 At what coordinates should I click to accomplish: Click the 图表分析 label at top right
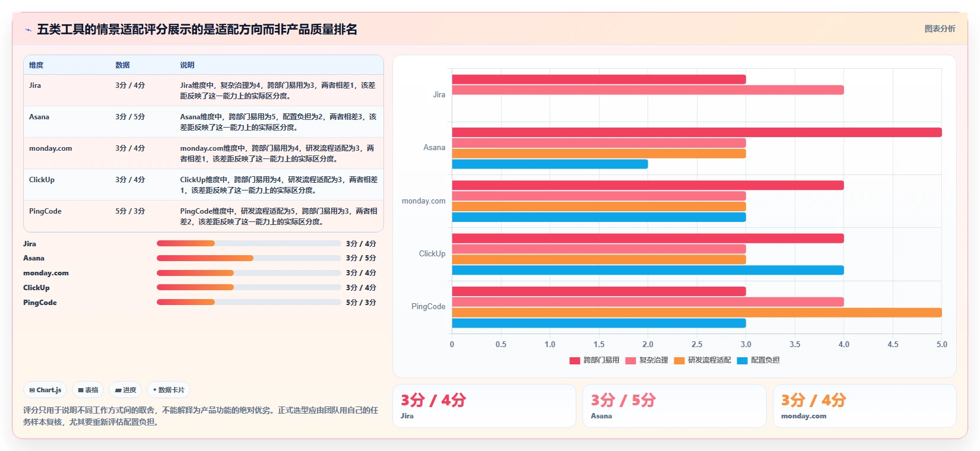(940, 28)
